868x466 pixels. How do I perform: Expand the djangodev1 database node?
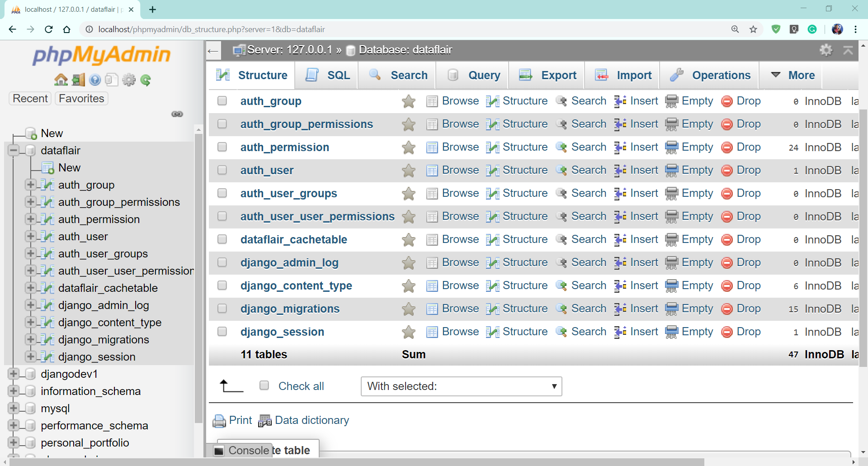click(14, 374)
